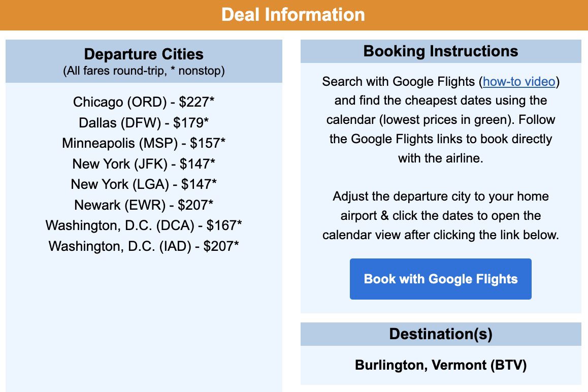Image resolution: width=588 pixels, height=392 pixels.
Task: Click the 'Search with Google Flights' instruction text
Action: coord(399,81)
